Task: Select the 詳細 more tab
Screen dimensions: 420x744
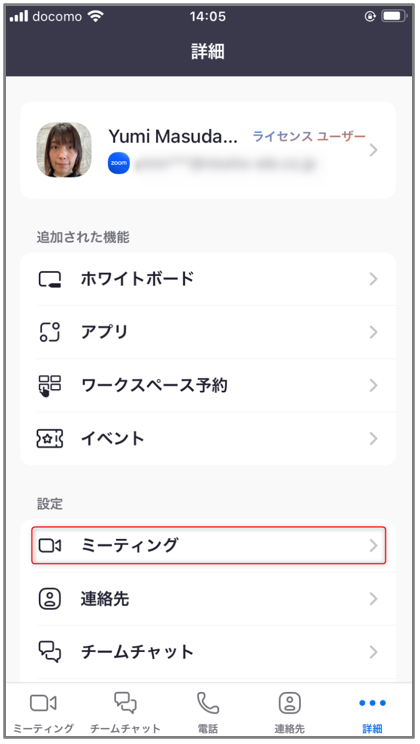Action: click(x=372, y=712)
